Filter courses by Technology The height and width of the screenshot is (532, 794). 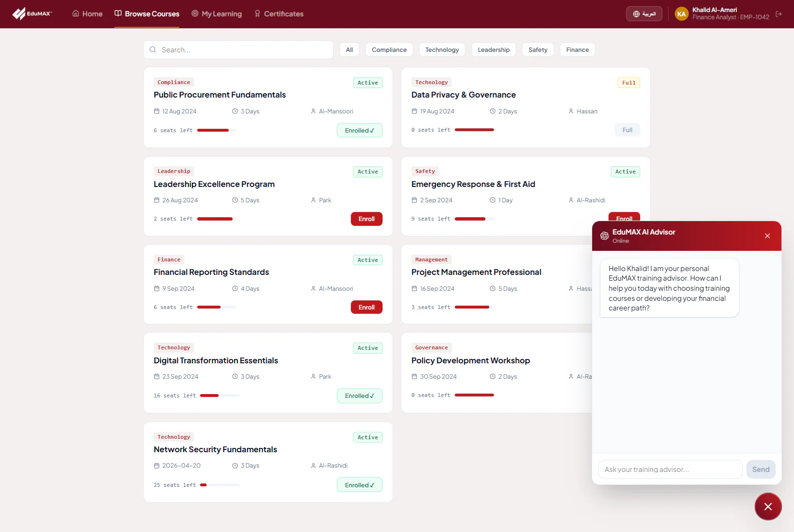442,49
